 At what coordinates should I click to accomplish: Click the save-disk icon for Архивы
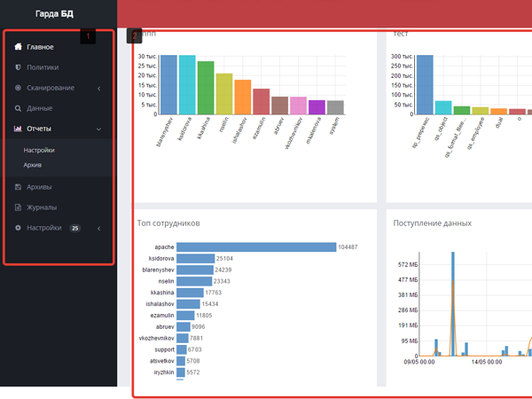[x=18, y=187]
